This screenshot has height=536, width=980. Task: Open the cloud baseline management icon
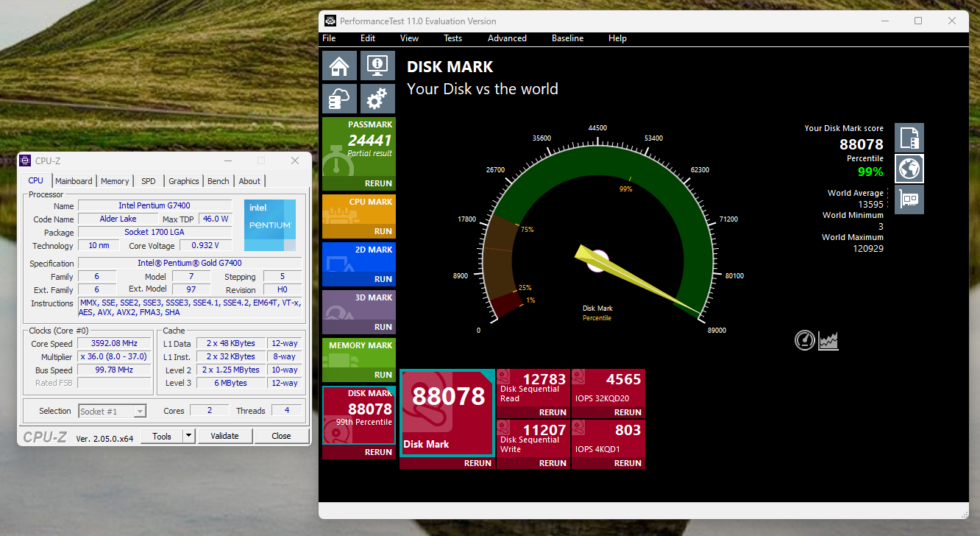pyautogui.click(x=339, y=98)
